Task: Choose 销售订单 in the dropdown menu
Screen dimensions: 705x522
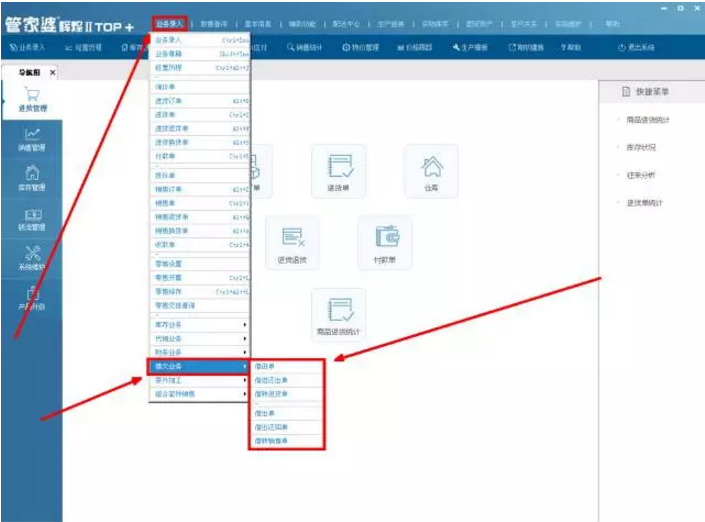Action: 200,190
